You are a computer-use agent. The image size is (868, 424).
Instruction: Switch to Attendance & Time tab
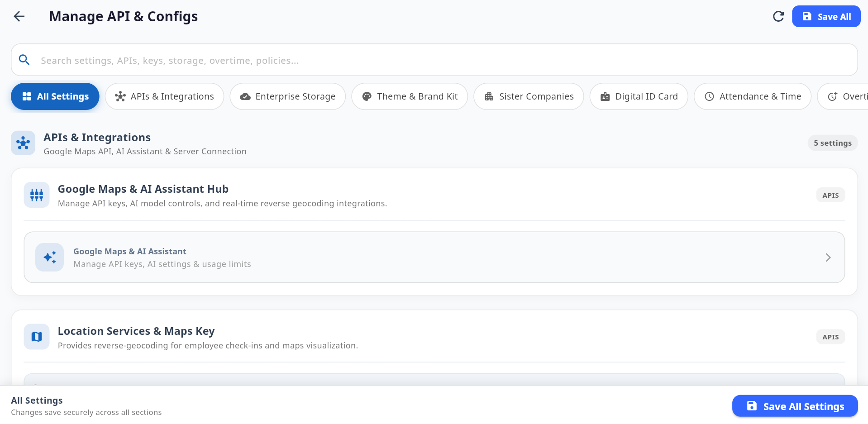coord(753,96)
